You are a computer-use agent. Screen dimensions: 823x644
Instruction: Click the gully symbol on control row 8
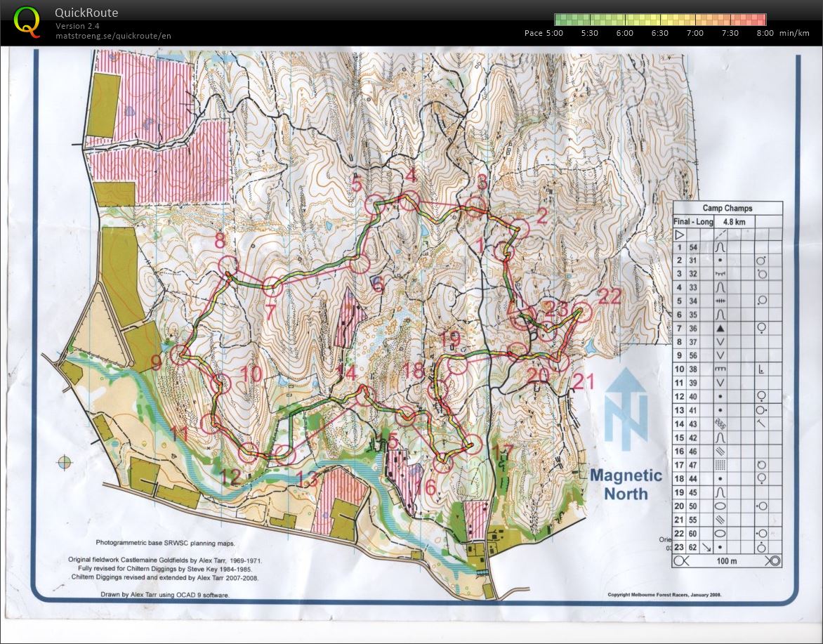(719, 341)
